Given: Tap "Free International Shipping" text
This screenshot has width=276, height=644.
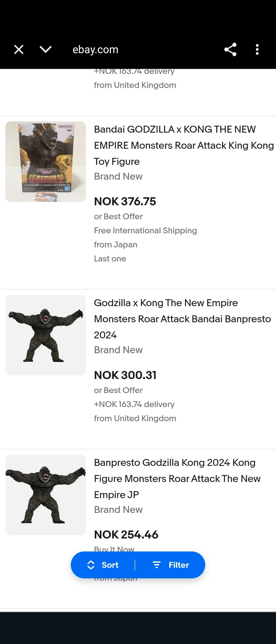Looking at the screenshot, I should pyautogui.click(x=145, y=231).
